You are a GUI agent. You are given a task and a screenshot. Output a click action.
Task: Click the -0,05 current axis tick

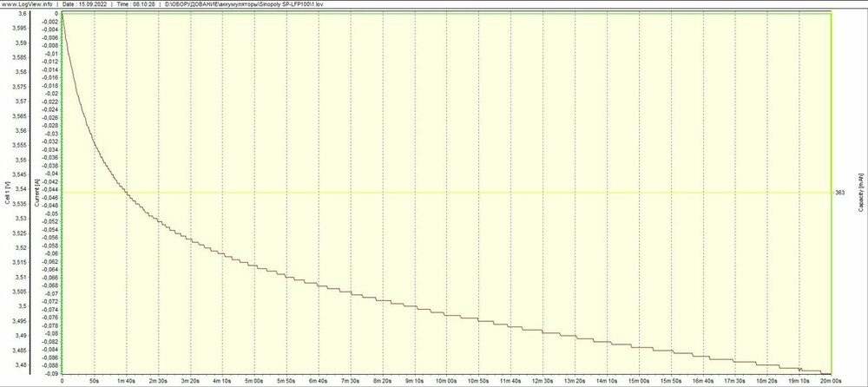[x=51, y=213]
